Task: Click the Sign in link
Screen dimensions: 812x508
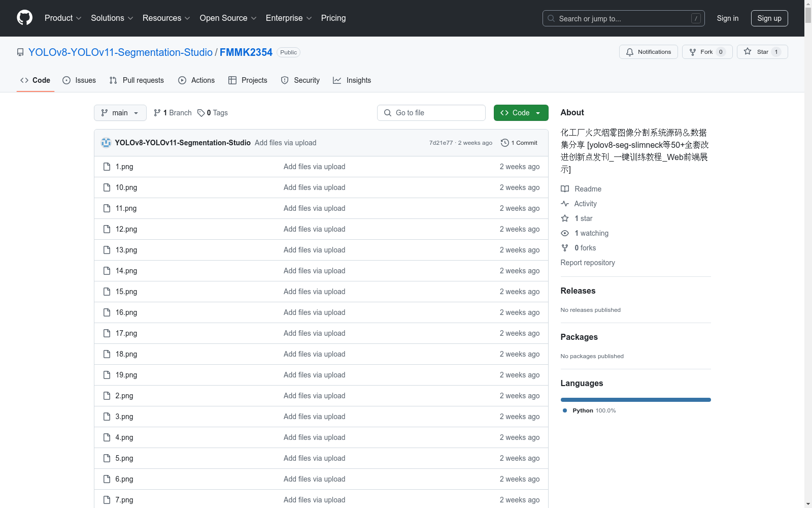Action: (x=728, y=18)
